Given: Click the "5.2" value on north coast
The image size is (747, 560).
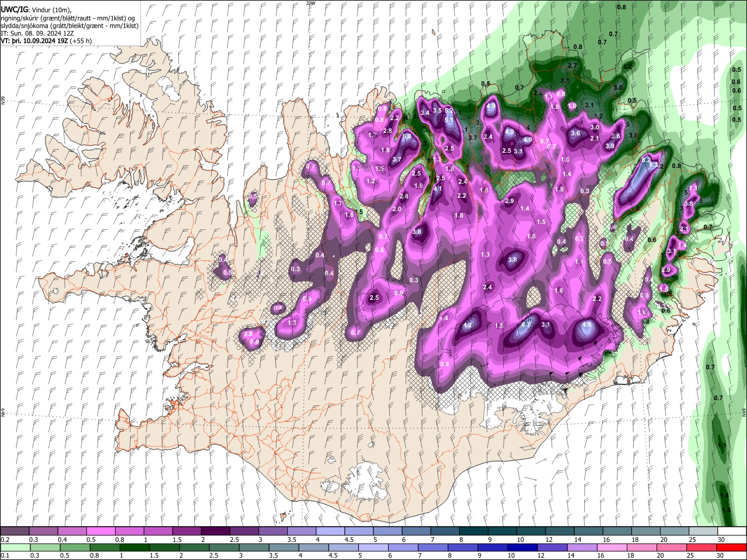Looking at the screenshot, I should 449,110.
